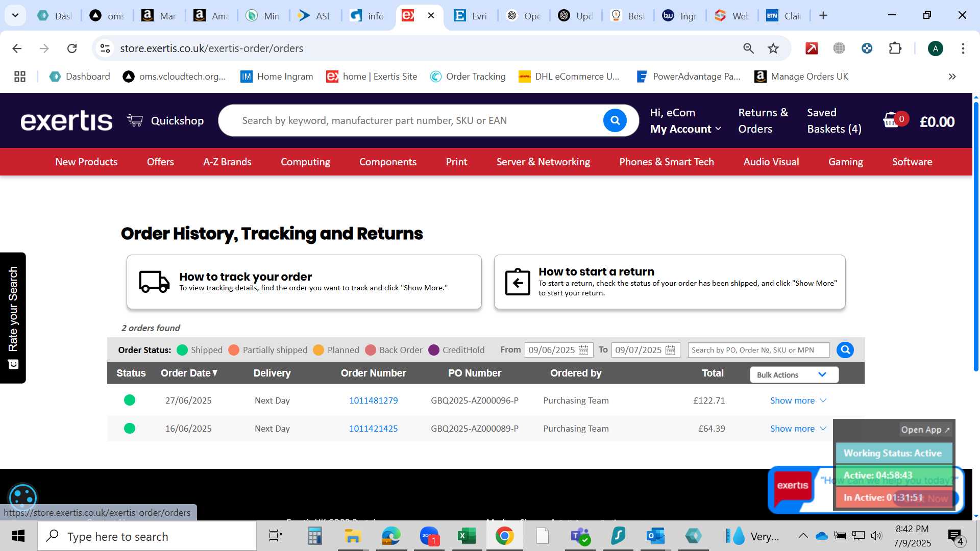Open the Components menu
Image resolution: width=980 pixels, height=551 pixels.
click(388, 162)
